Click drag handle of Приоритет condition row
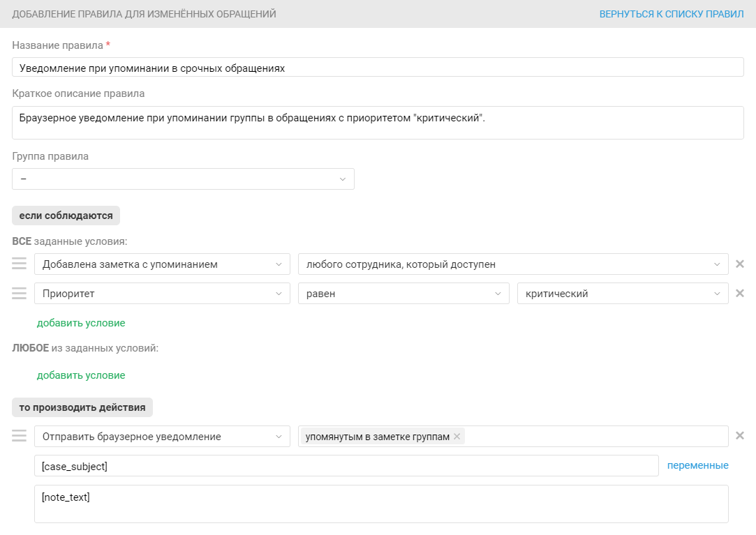This screenshot has height=535, width=756. tap(19, 293)
